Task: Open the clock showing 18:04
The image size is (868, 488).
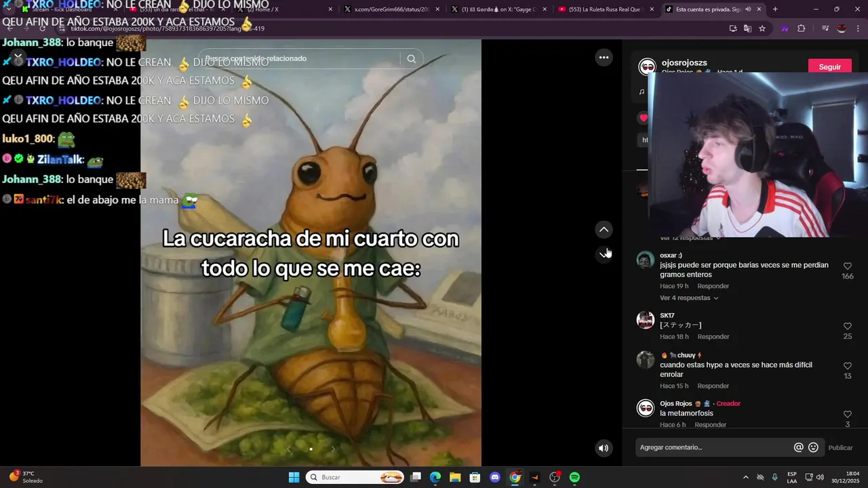Action: tap(846, 477)
